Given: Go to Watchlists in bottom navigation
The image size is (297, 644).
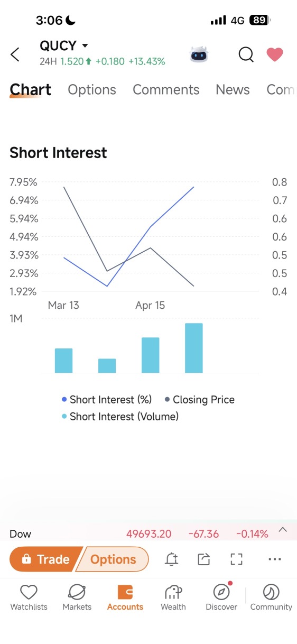Looking at the screenshot, I should pos(29,598).
